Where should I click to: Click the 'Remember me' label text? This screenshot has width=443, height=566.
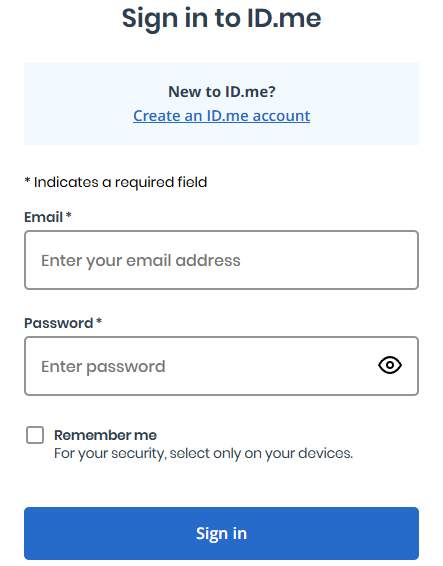point(105,435)
